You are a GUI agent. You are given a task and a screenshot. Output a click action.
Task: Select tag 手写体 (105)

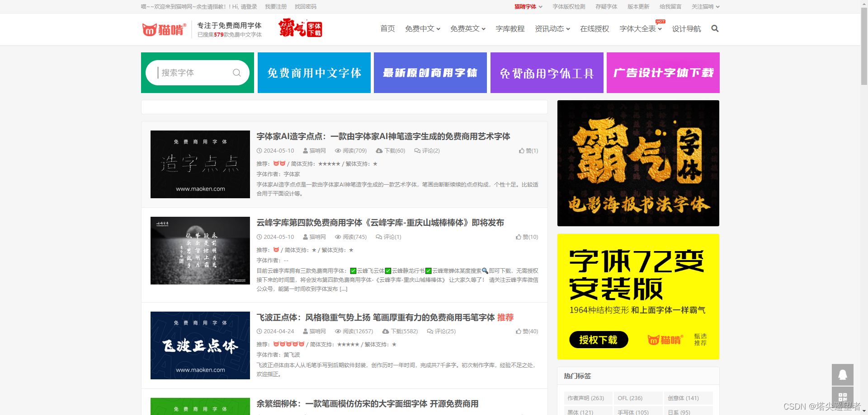point(638,411)
